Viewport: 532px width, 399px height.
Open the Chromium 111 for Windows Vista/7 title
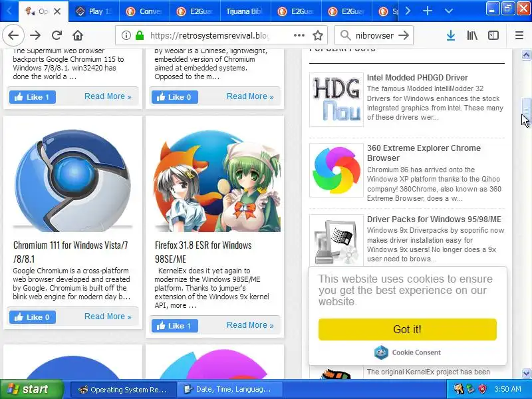70,252
